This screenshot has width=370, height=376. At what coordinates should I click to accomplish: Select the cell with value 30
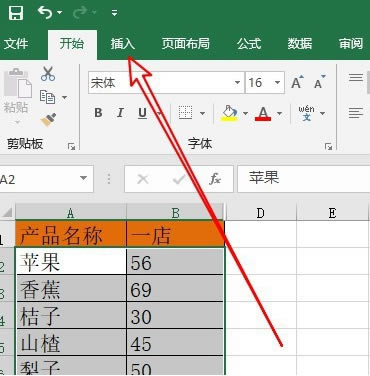click(x=175, y=315)
